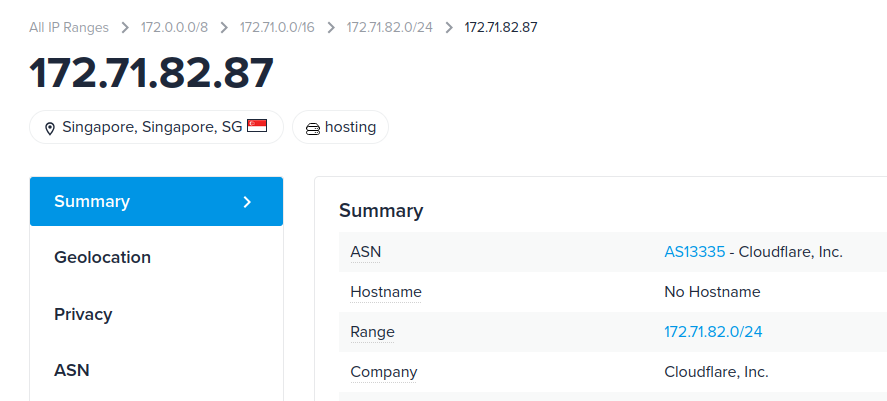Click the Singapore flag icon
Image resolution: width=887 pixels, height=401 pixels.
(x=257, y=126)
